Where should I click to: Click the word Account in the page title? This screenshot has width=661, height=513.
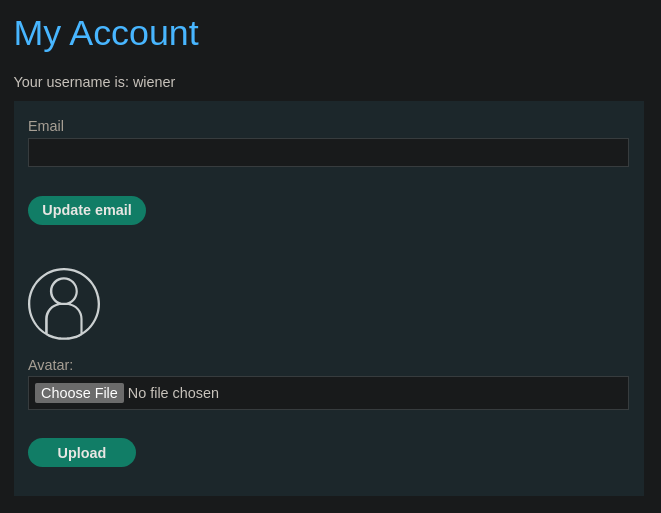[x=134, y=33]
